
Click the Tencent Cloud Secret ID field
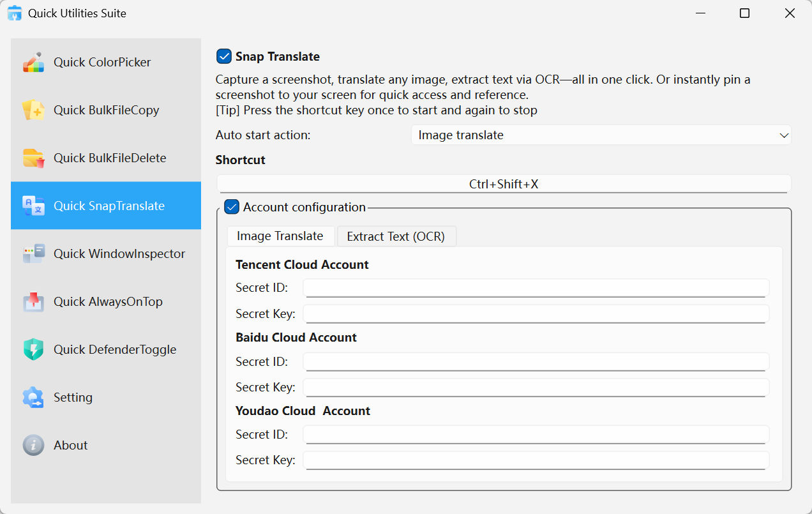pyautogui.click(x=535, y=288)
